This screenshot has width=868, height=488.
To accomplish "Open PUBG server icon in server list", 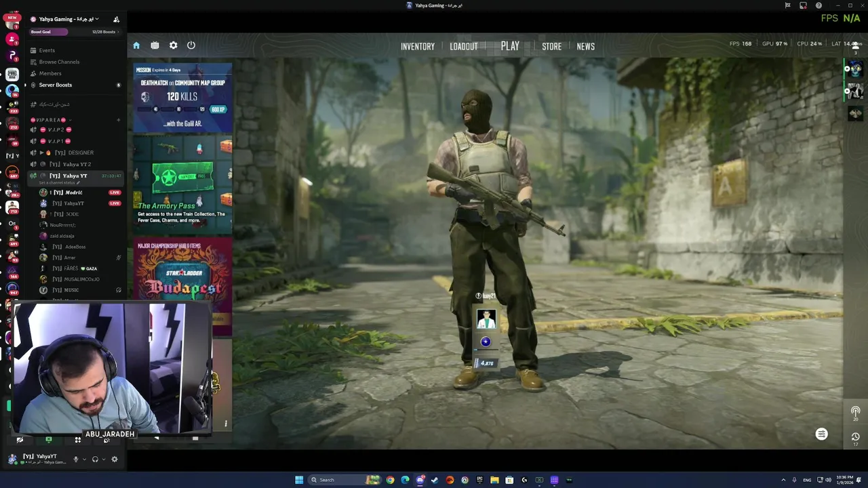I will pos(12,74).
